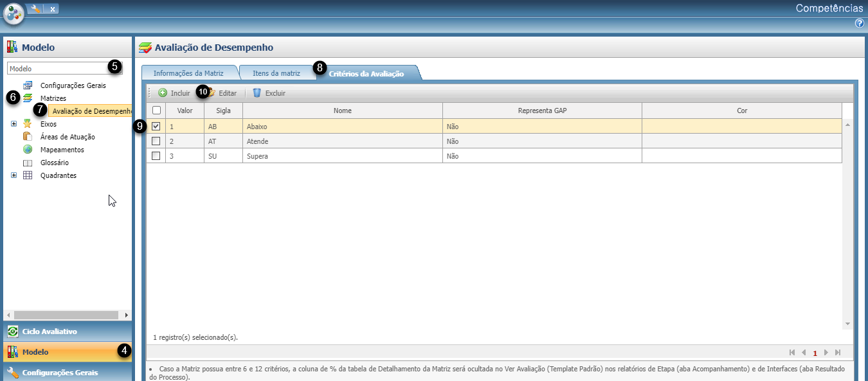The width and height of the screenshot is (868, 381).
Task: Expand the Quadrantes tree node
Action: click(14, 175)
